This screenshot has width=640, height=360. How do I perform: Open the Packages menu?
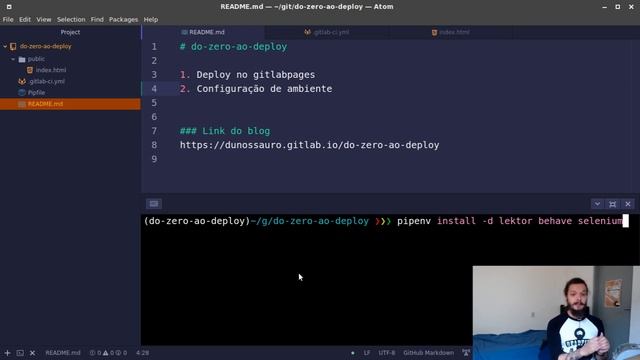[x=123, y=20]
